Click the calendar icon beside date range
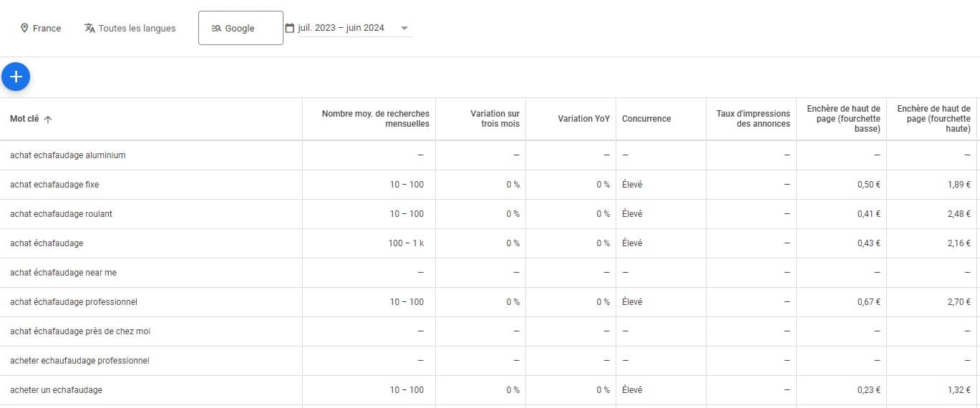 tap(290, 28)
